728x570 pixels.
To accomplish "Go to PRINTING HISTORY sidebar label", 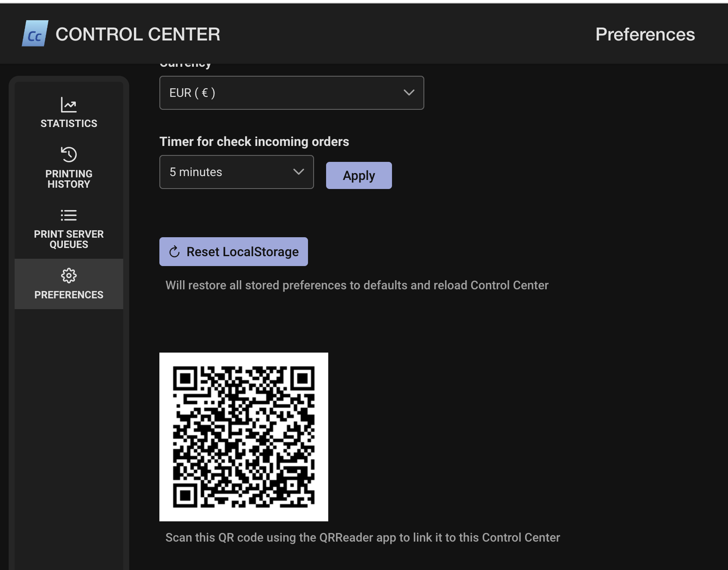I will pyautogui.click(x=69, y=179).
